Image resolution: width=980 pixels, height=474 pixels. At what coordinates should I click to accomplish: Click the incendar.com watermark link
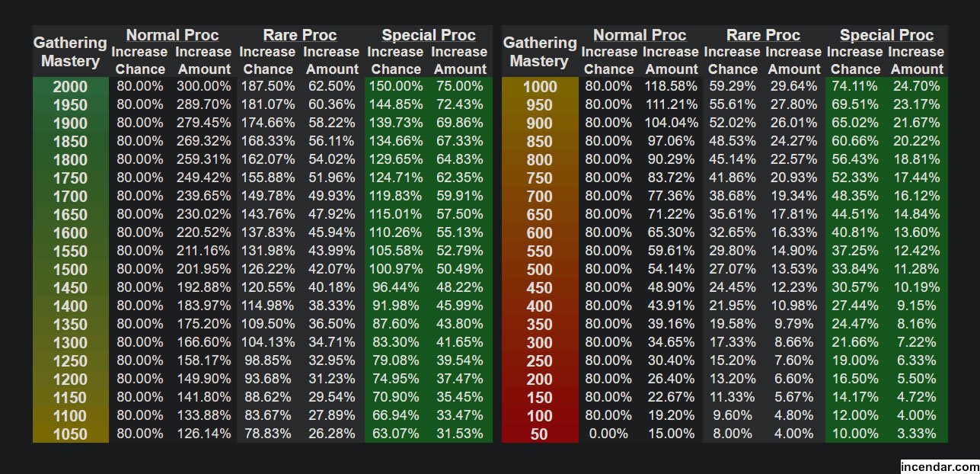click(x=939, y=466)
